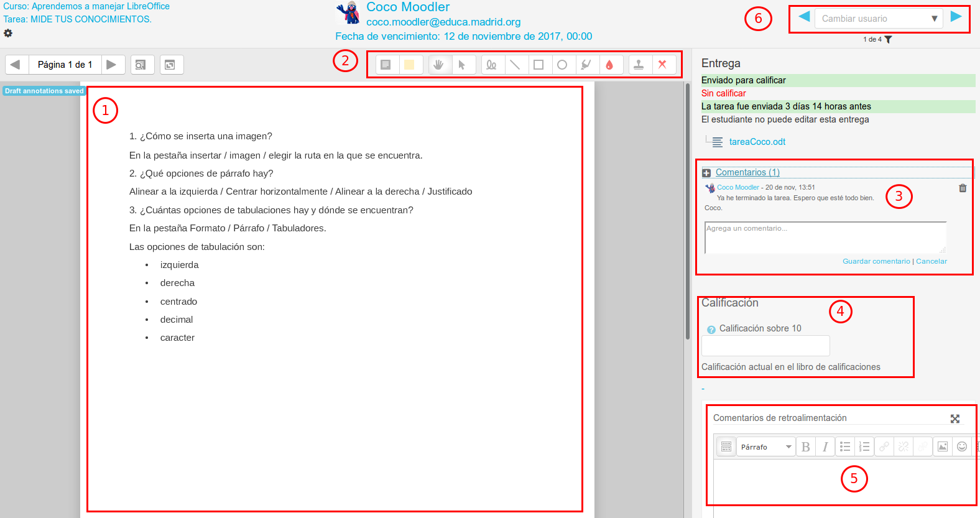Go to the previous user arrow

[804, 17]
